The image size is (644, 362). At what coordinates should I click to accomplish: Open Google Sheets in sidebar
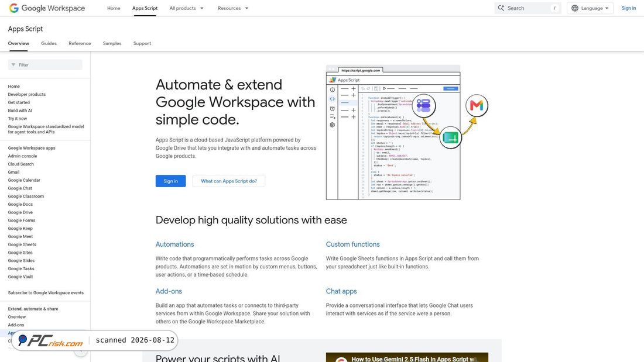click(22, 244)
